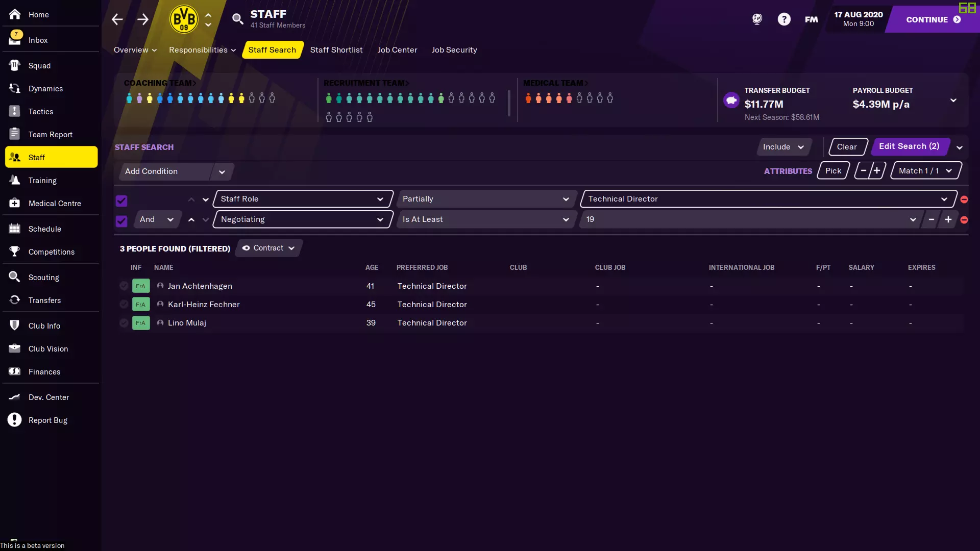Select Jan Achtenhagen's row tick circle
This screenshot has height=551, width=980.
tap(124, 286)
